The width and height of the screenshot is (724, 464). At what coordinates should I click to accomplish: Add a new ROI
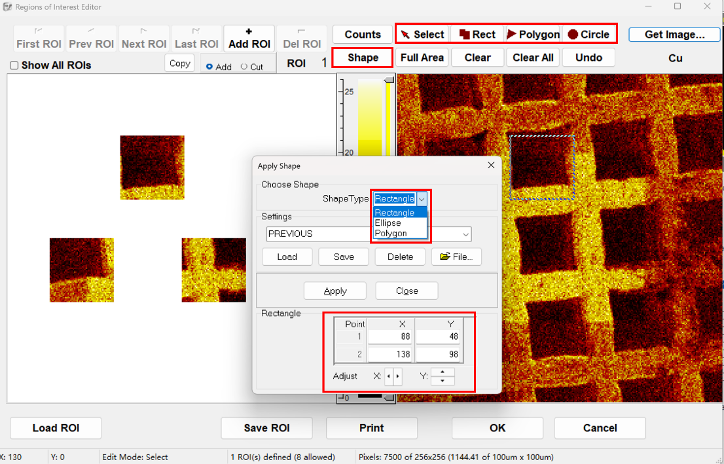pos(249,38)
